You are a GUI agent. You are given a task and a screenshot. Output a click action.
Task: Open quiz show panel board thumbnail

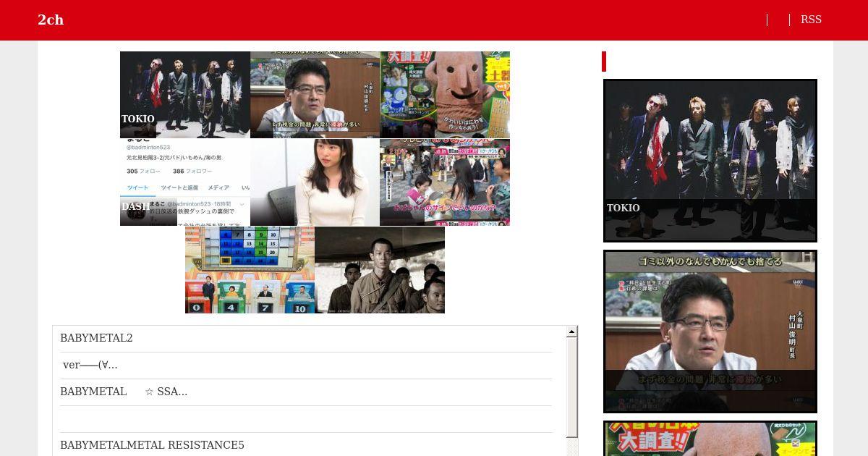coord(250,270)
